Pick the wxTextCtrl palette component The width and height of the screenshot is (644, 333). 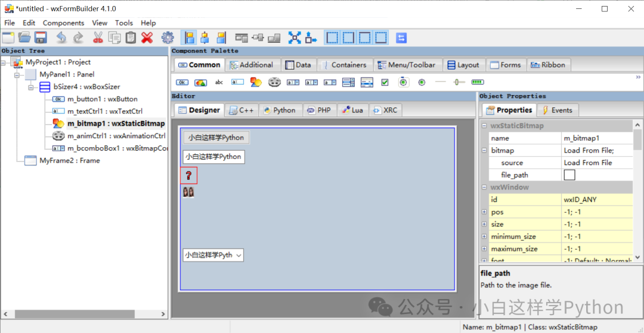(x=237, y=82)
